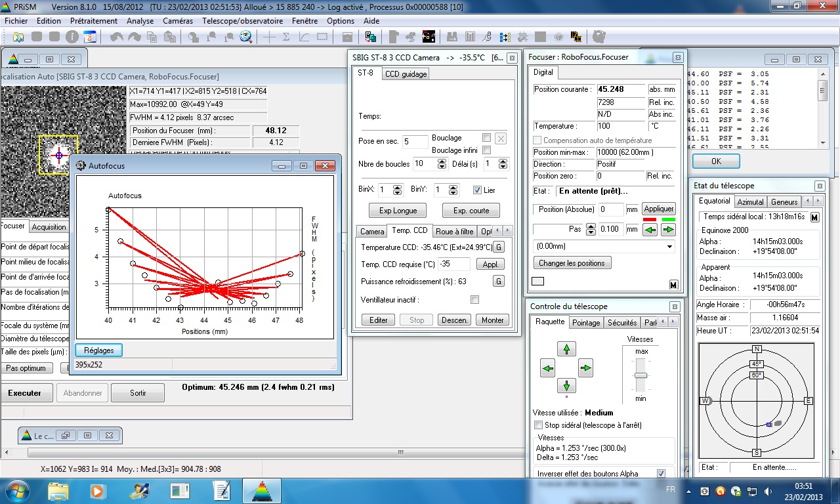Open Windows Explorer from the taskbar
The image size is (840, 504).
(x=58, y=491)
